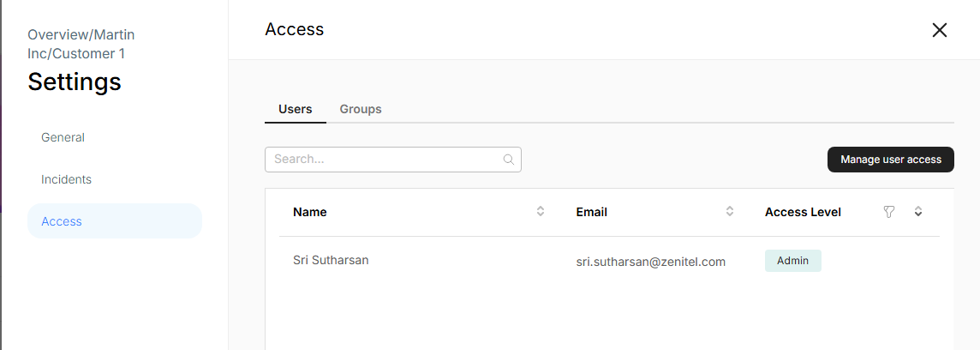Open the Access Level filter funnel
Viewport: 980px width, 350px height.
point(889,212)
